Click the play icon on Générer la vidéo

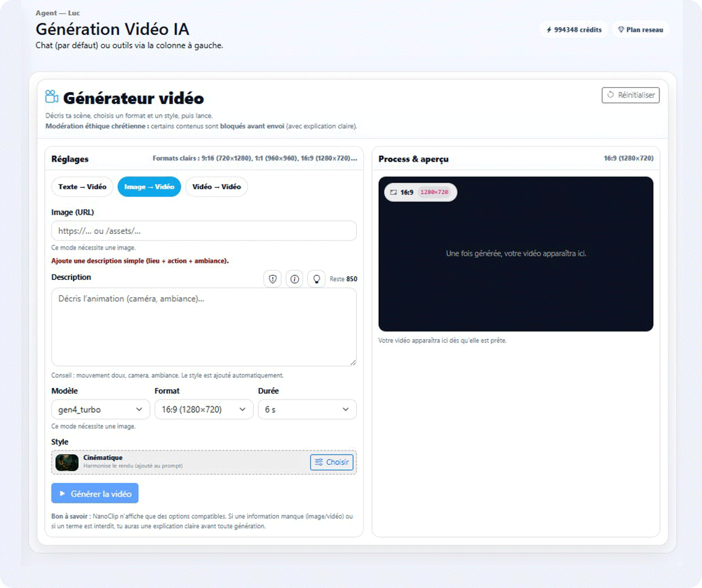pyautogui.click(x=64, y=493)
